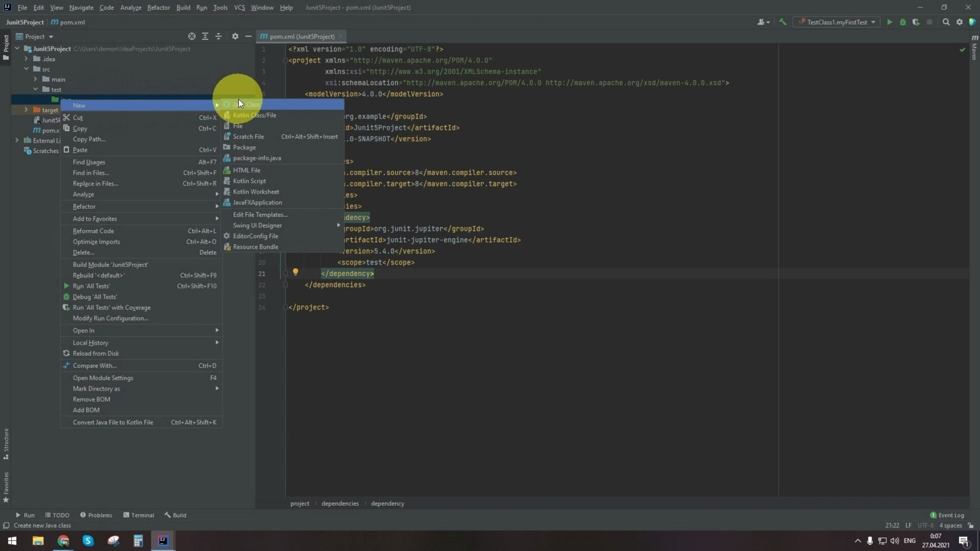Expand the .idea folder in tree
The image size is (980, 551).
click(x=26, y=59)
